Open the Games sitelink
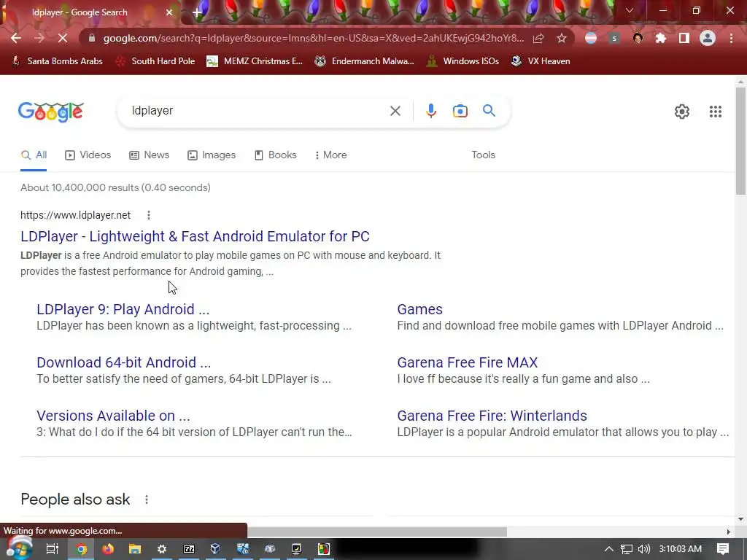 coord(419,309)
